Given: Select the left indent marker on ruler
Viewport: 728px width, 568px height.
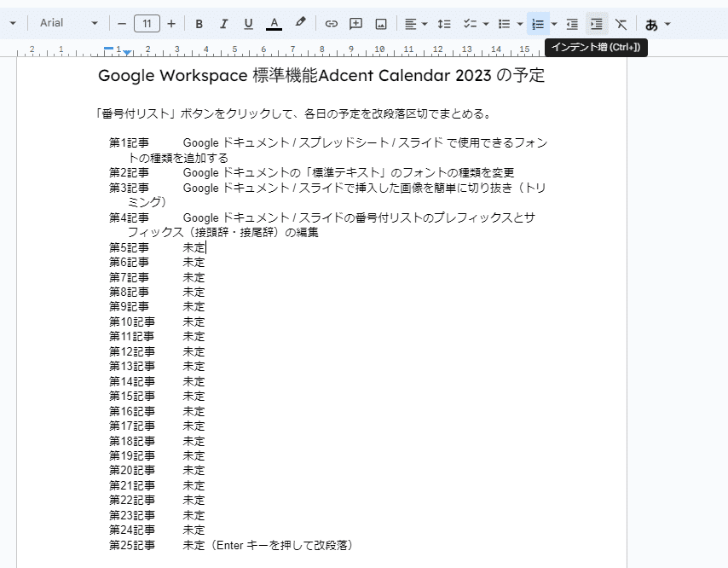Looking at the screenshot, I should [127, 53].
